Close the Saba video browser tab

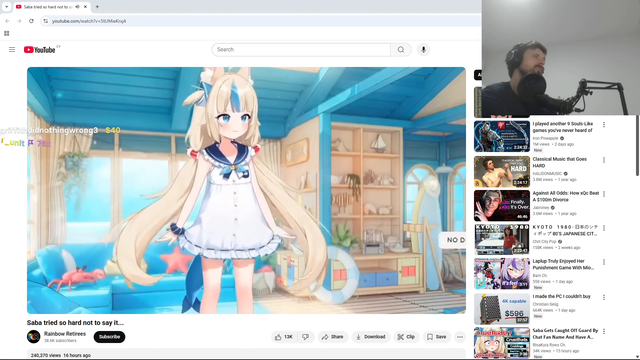pos(85,7)
